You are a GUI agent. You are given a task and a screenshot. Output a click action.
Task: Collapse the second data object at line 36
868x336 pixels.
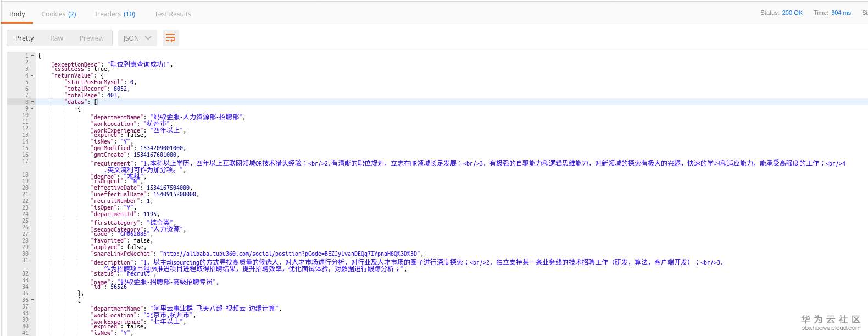32,300
